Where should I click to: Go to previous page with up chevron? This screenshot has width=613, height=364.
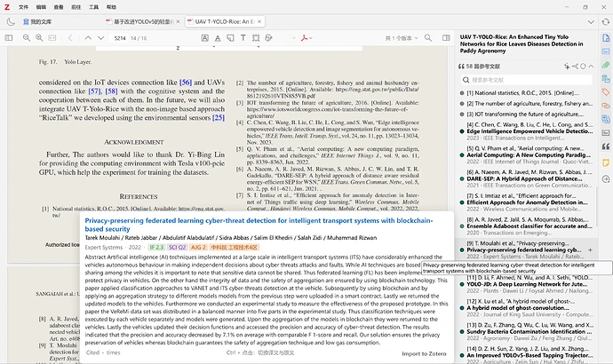[x=88, y=38]
